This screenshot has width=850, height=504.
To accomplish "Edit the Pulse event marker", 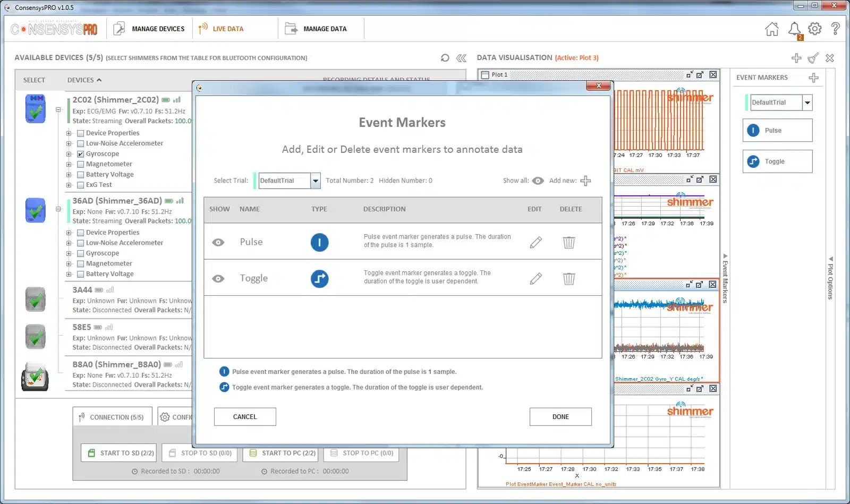I will tap(536, 242).
